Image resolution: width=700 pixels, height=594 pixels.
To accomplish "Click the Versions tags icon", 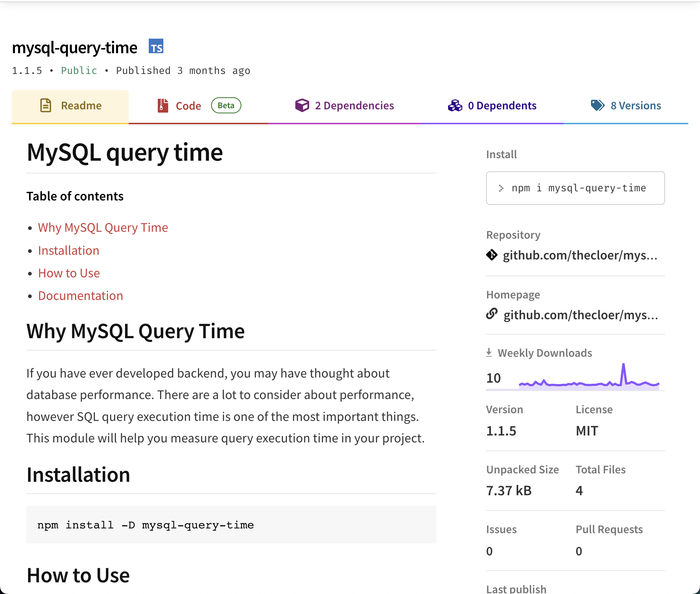I will point(598,105).
